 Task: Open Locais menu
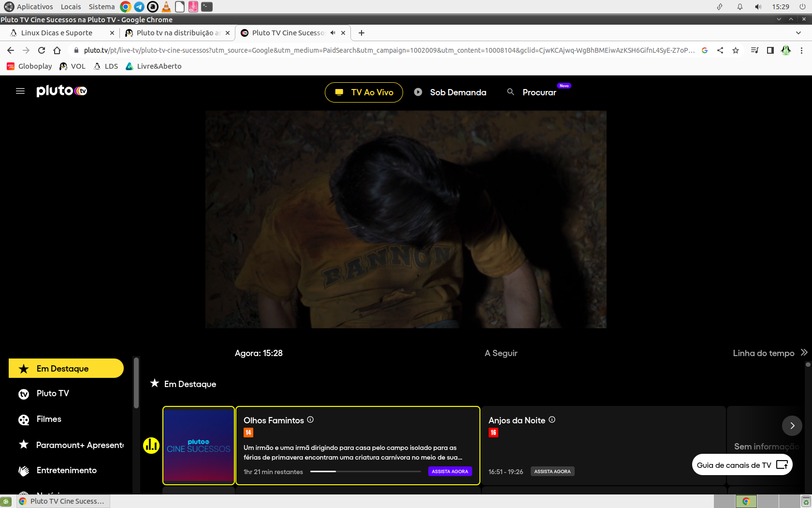71,7
